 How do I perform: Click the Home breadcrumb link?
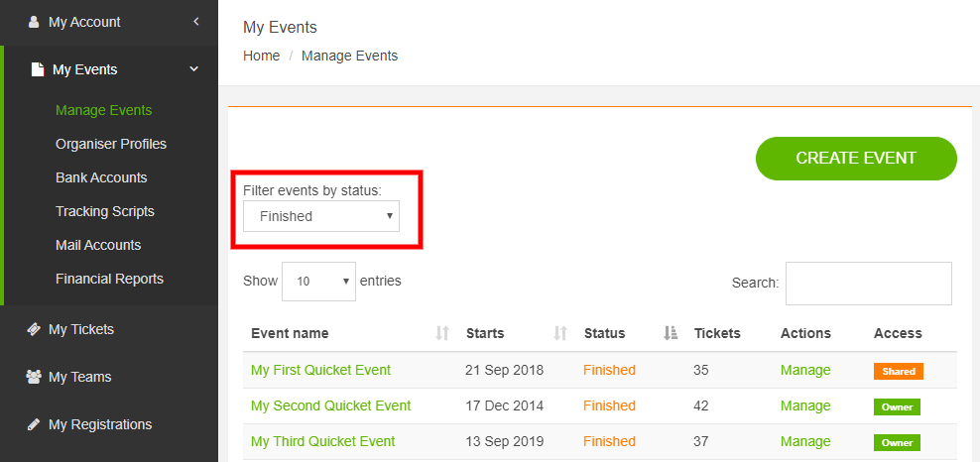(262, 56)
